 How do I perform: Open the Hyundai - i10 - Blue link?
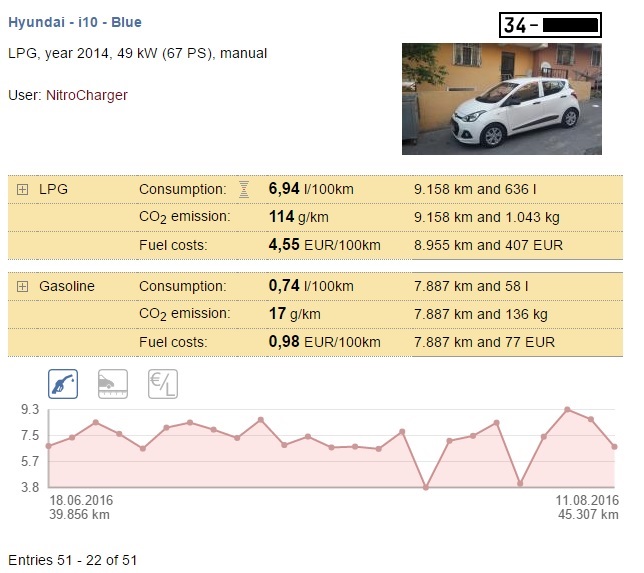pos(75,22)
